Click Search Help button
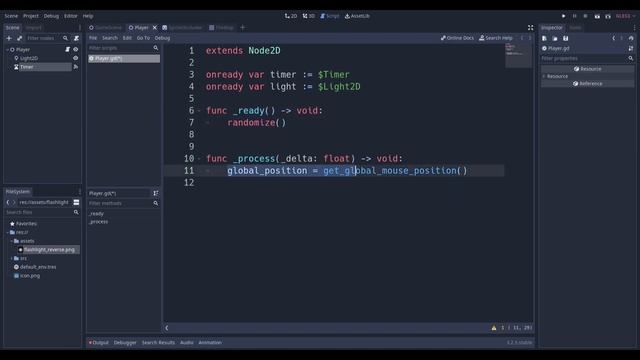This screenshot has height=360, width=640. (496, 38)
